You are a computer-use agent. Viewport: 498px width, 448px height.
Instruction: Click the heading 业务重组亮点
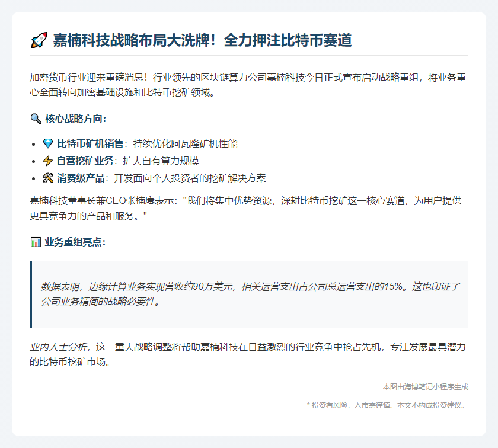[75, 242]
